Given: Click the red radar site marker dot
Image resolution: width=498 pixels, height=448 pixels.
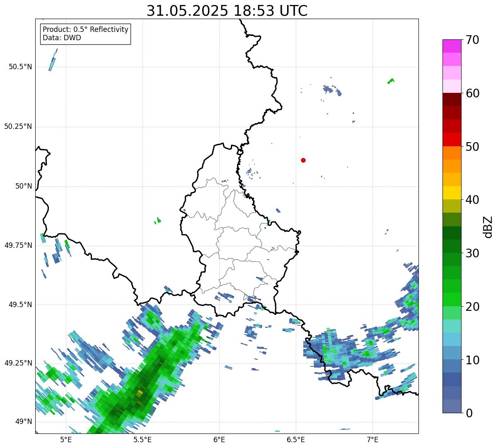Looking at the screenshot, I should (x=303, y=160).
